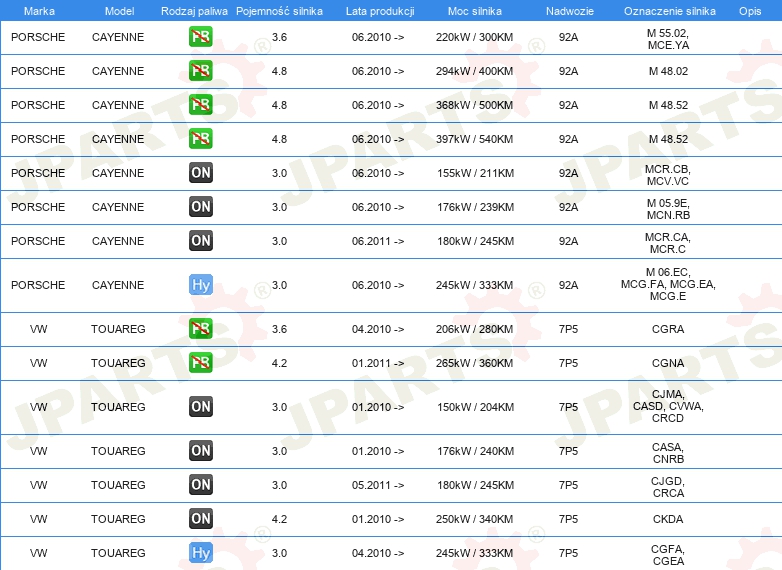Click the 4.2 capacity in the CKDA row
This screenshot has width=782, height=570.
click(x=279, y=519)
